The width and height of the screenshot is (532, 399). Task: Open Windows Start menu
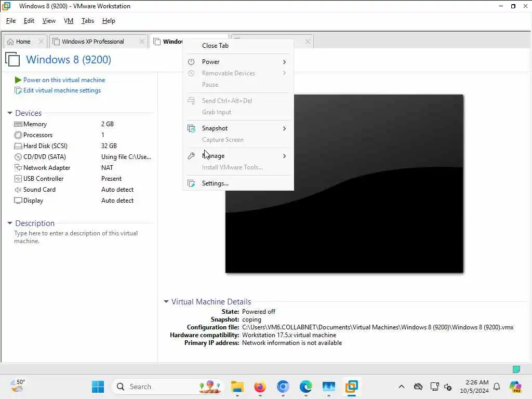click(98, 387)
